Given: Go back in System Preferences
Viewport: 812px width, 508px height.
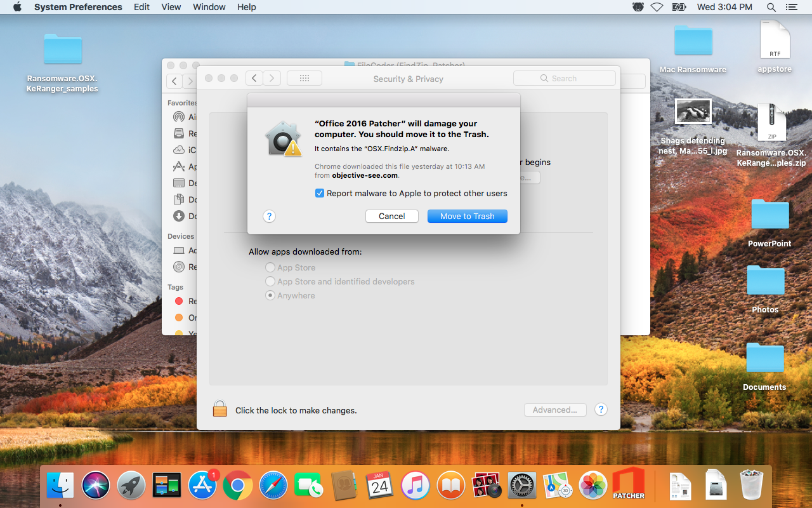Looking at the screenshot, I should tap(254, 78).
